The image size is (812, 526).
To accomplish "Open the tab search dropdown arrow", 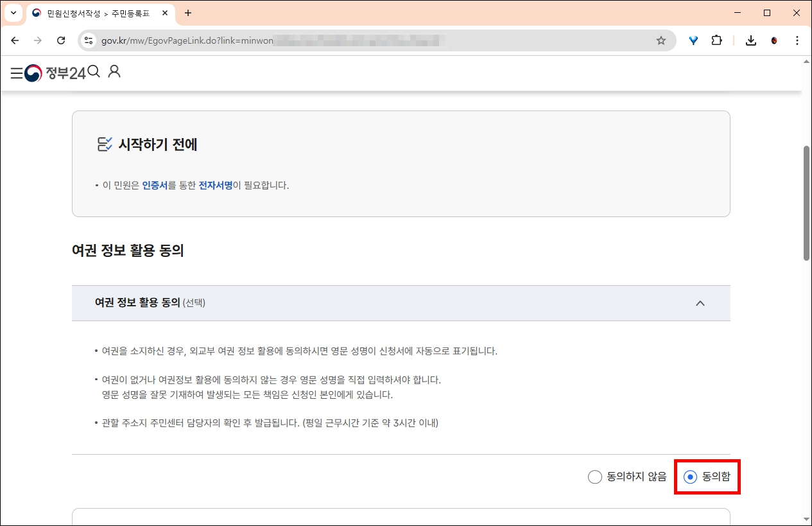I will point(13,13).
